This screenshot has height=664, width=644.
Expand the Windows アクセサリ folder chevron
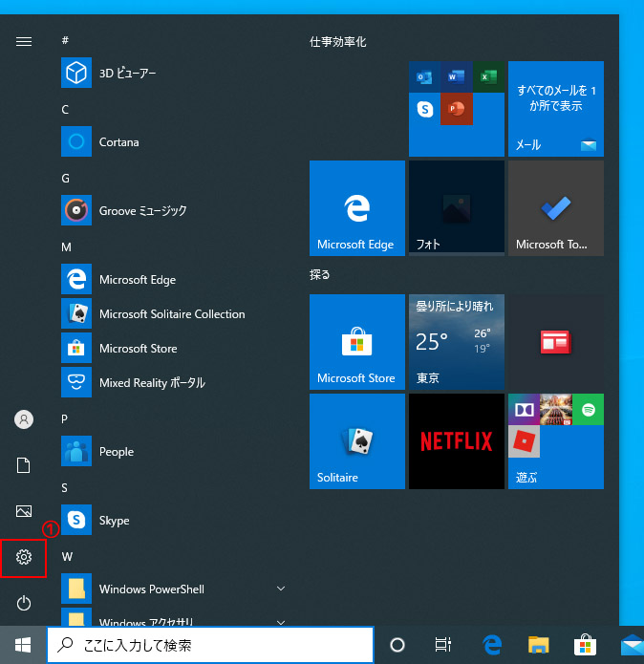click(x=280, y=622)
